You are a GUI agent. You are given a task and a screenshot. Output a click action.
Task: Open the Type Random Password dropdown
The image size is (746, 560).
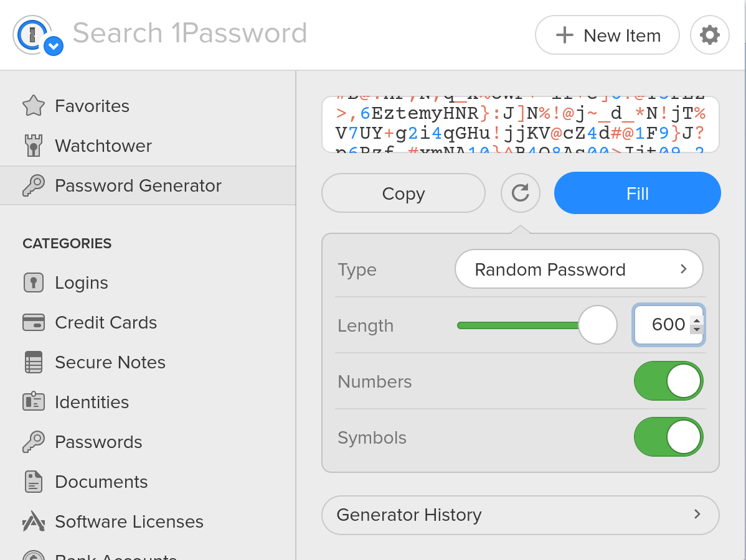[578, 269]
